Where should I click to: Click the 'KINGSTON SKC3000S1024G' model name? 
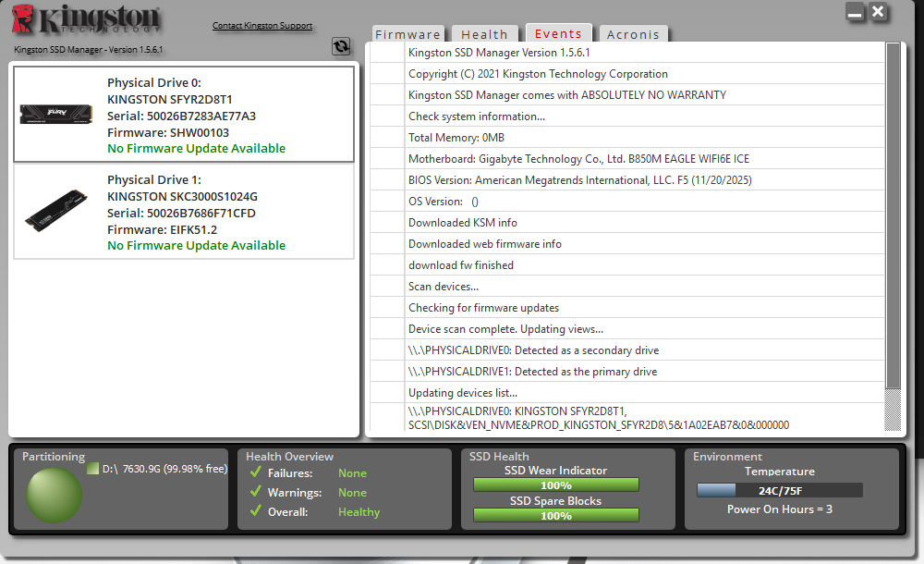182,196
